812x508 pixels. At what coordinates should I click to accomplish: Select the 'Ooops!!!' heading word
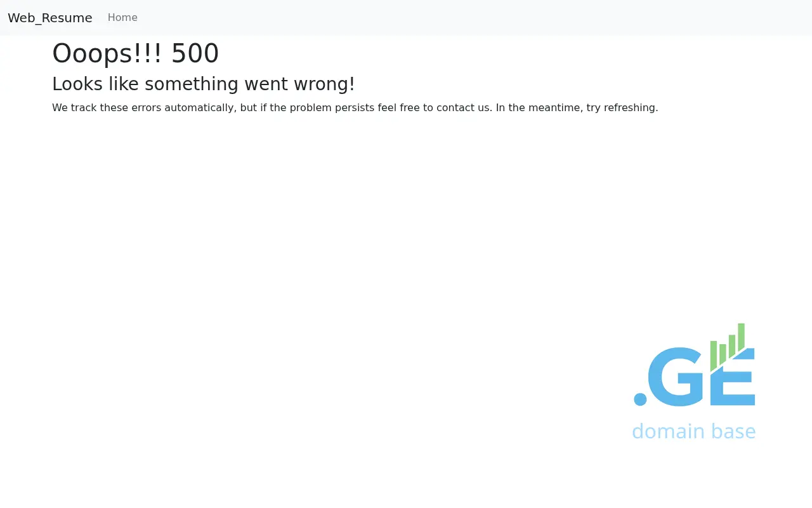coord(107,54)
